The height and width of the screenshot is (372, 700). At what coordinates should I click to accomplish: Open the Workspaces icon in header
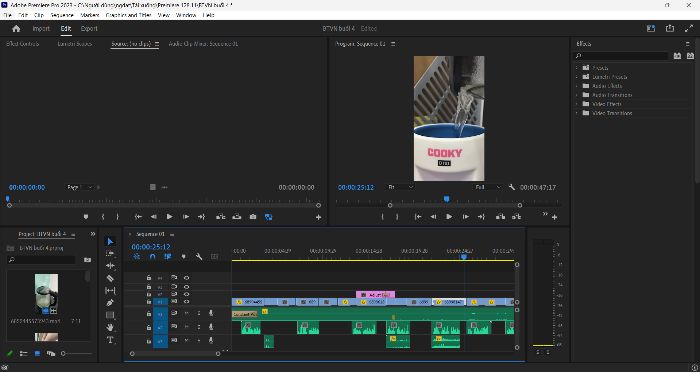651,29
